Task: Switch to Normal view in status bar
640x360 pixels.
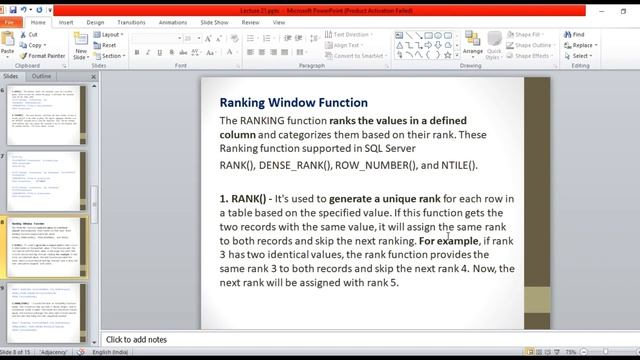Action: (x=530, y=352)
